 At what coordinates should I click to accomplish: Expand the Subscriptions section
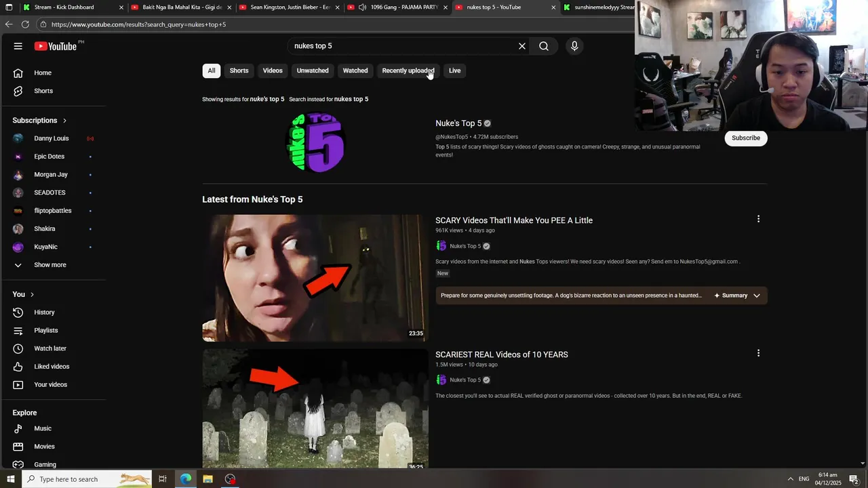pyautogui.click(x=39, y=121)
